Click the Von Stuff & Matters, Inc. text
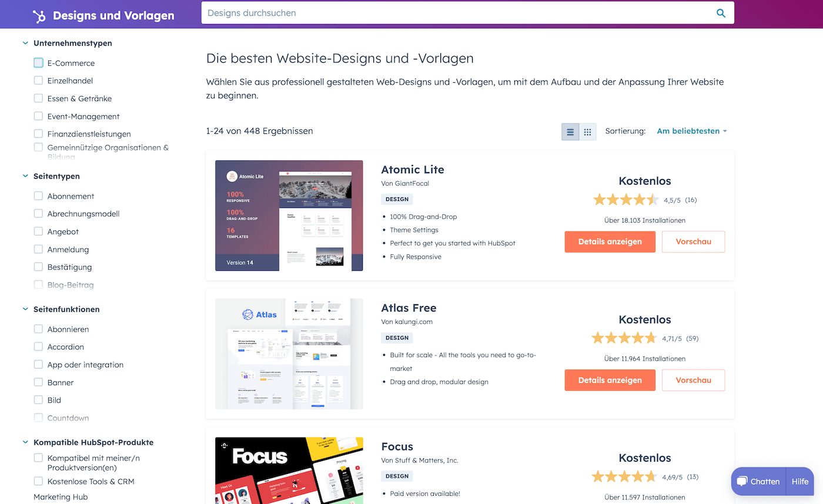This screenshot has width=823, height=504. (x=420, y=460)
